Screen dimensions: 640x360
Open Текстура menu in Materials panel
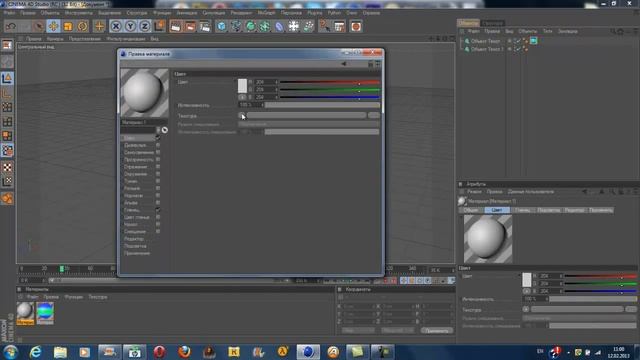[x=98, y=297]
